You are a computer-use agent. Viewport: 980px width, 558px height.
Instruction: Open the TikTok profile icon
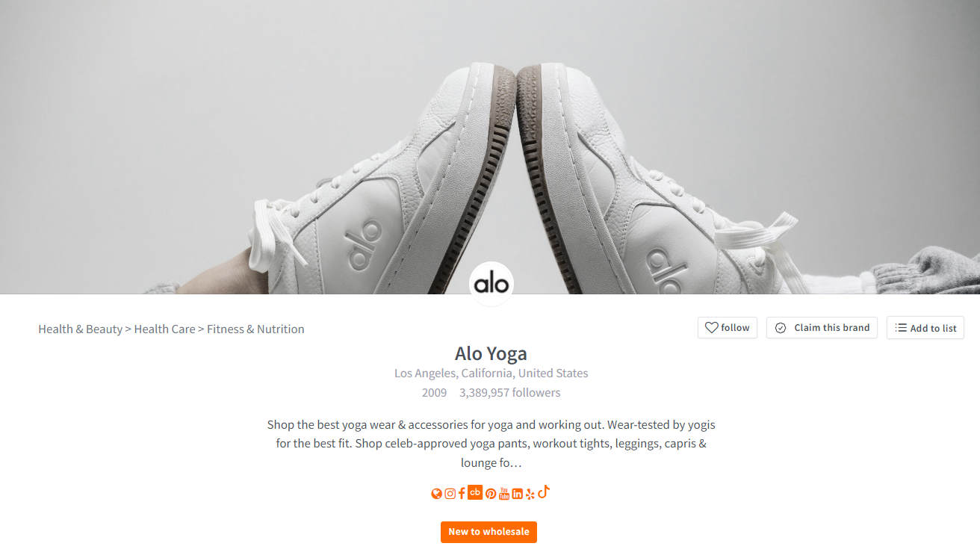pyautogui.click(x=544, y=492)
